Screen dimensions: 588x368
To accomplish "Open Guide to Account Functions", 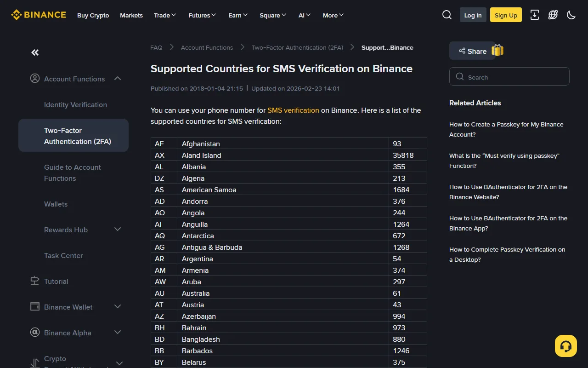I will point(73,172).
